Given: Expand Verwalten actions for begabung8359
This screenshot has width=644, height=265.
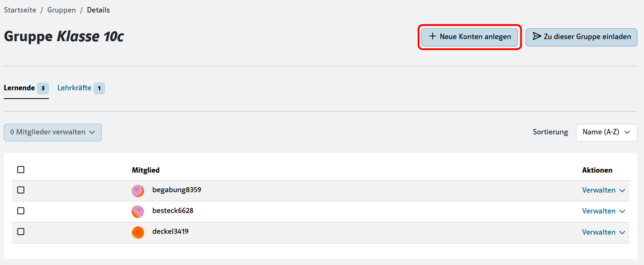Looking at the screenshot, I should click(603, 190).
